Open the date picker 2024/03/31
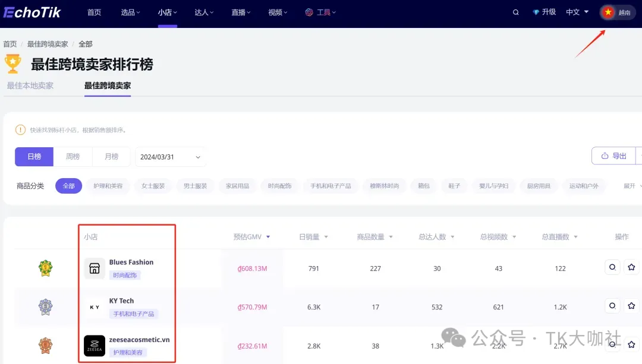Viewport: 642px width, 364px height. [170, 157]
